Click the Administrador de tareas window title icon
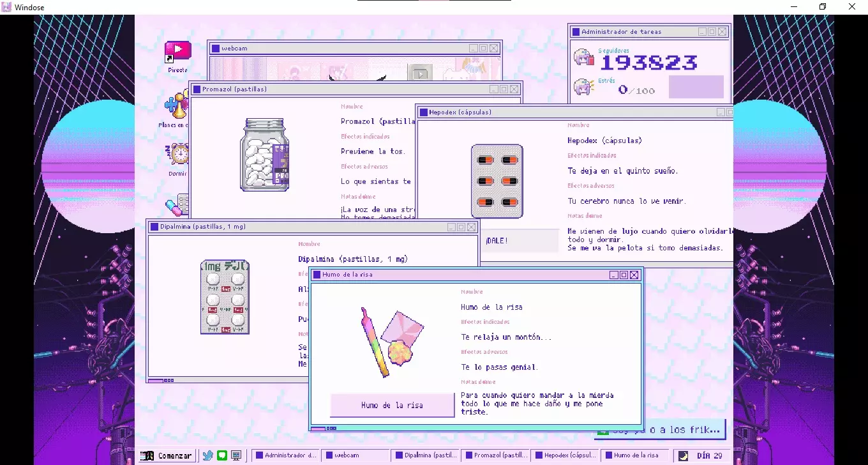Viewport: 868px width, 465px height. 576,32
